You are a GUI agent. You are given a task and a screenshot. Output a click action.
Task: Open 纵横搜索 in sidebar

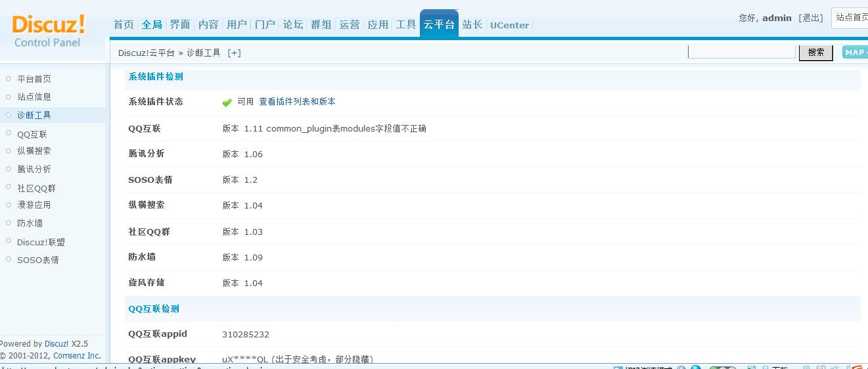tap(34, 151)
